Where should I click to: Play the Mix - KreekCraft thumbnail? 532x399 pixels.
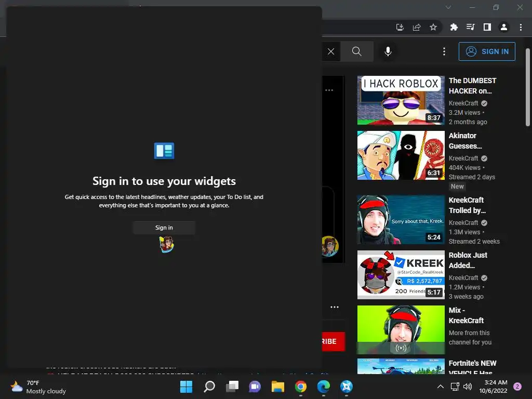[x=401, y=330]
